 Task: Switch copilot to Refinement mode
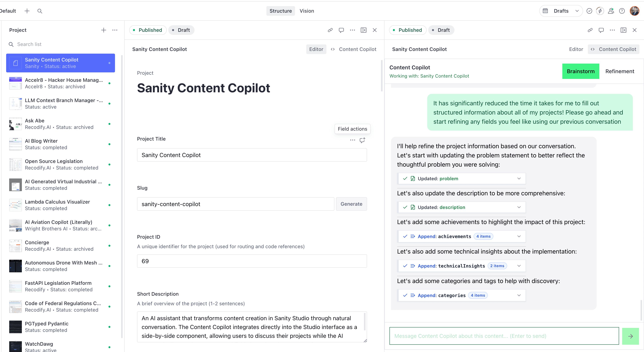(619, 71)
